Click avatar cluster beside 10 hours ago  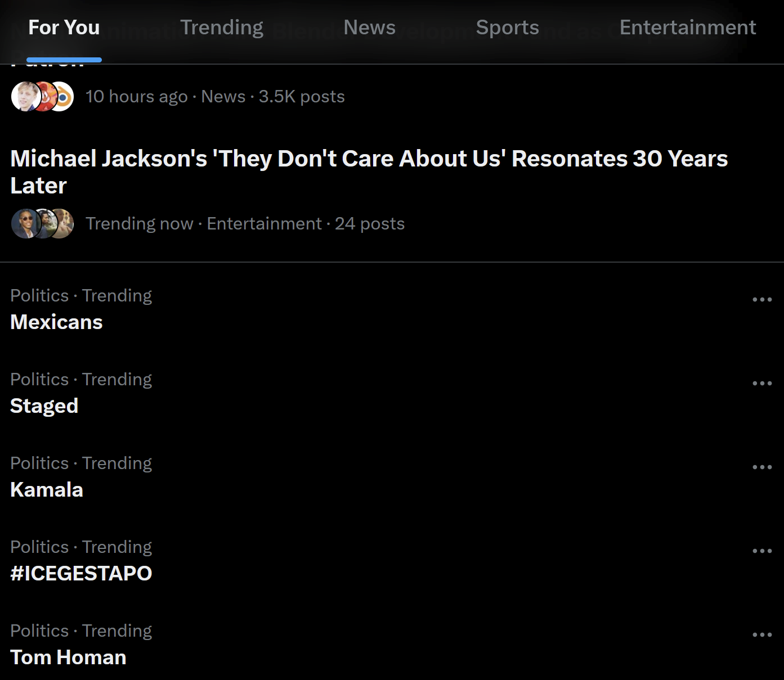pos(43,97)
